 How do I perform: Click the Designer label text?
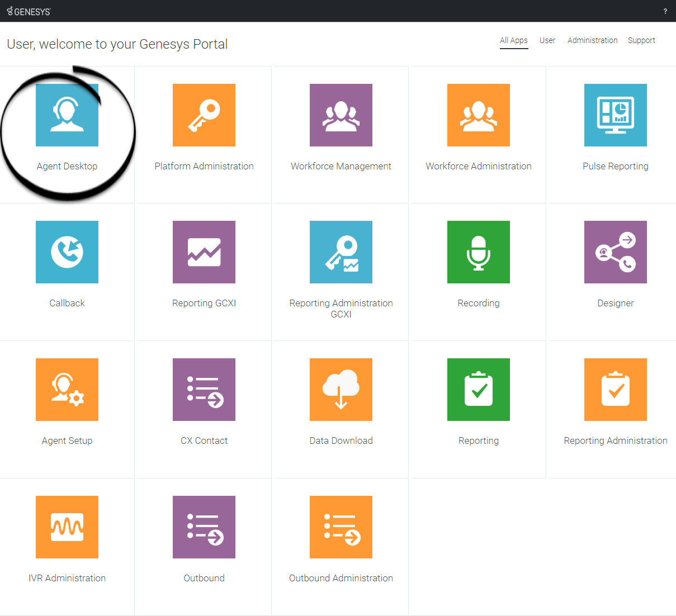point(616,303)
